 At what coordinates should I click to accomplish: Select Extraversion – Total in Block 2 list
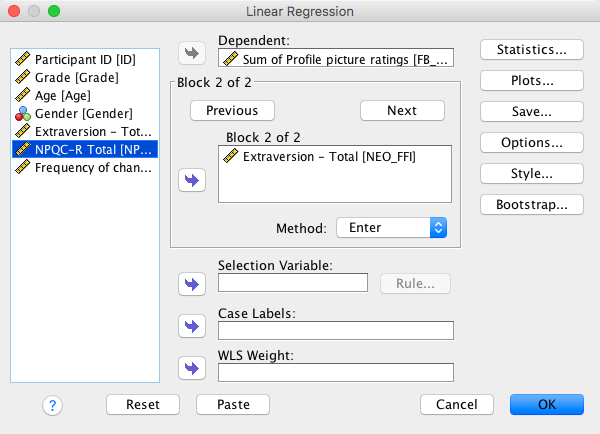(x=329, y=156)
